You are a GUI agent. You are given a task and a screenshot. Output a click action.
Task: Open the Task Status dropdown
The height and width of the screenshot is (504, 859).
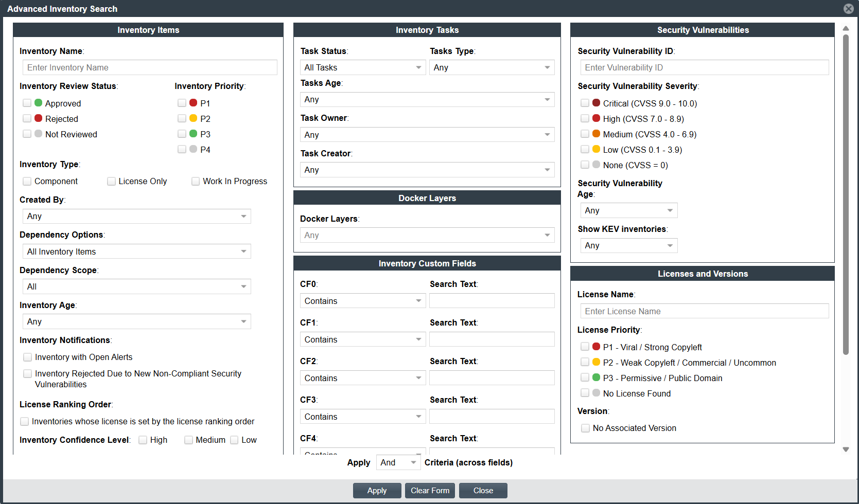point(362,67)
